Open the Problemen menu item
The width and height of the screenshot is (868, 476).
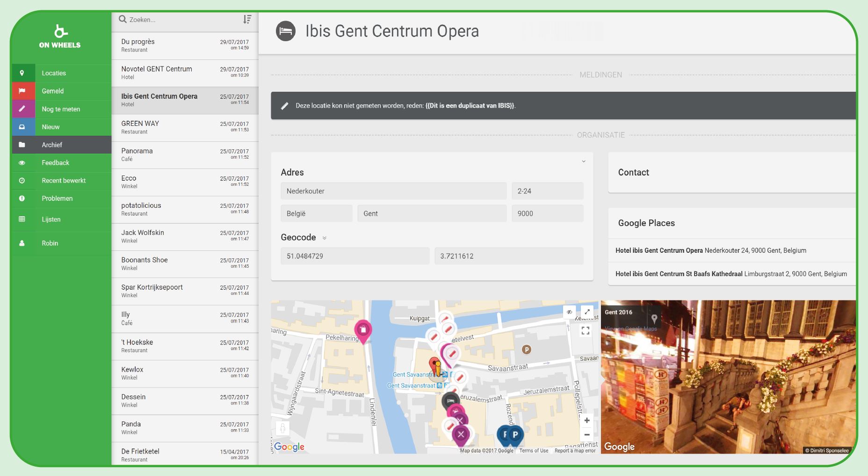(x=62, y=198)
